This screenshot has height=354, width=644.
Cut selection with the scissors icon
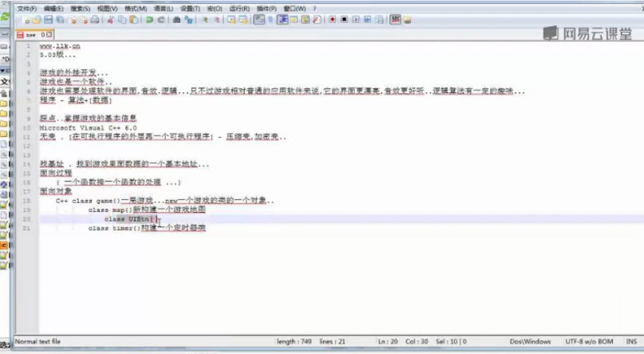[110, 19]
